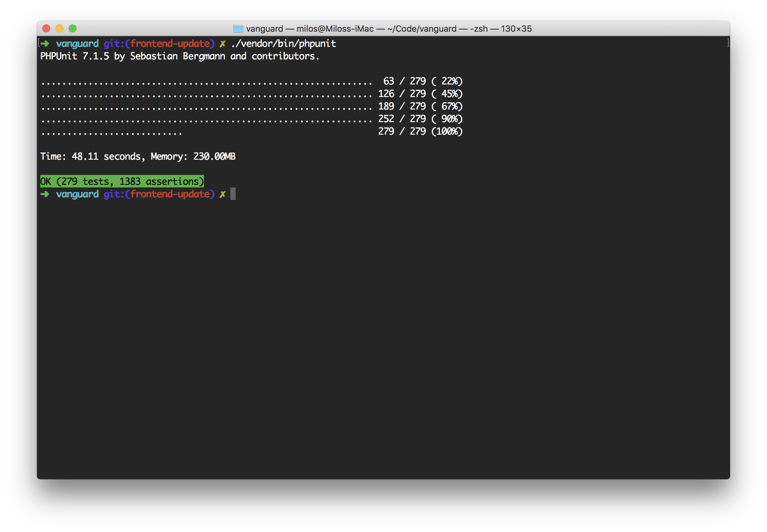767x532 pixels.
Task: Click the second prompt arrow at bottom line
Action: click(45, 194)
